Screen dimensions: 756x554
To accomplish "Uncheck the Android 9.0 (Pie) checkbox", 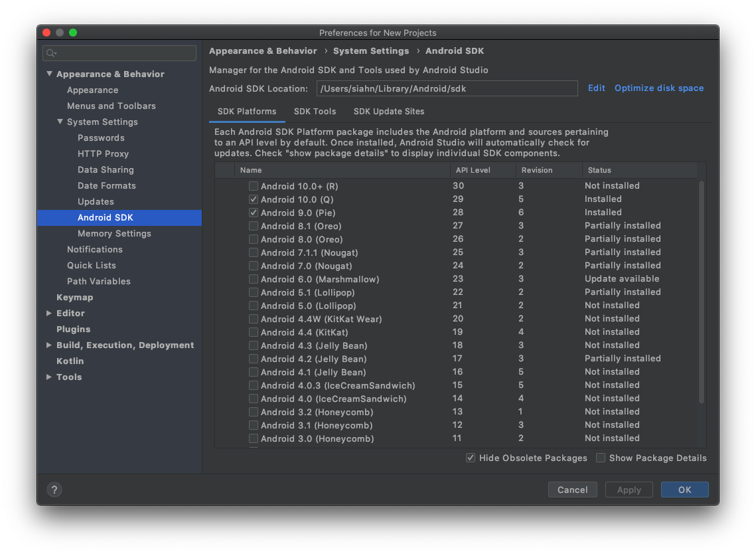I will (x=254, y=213).
